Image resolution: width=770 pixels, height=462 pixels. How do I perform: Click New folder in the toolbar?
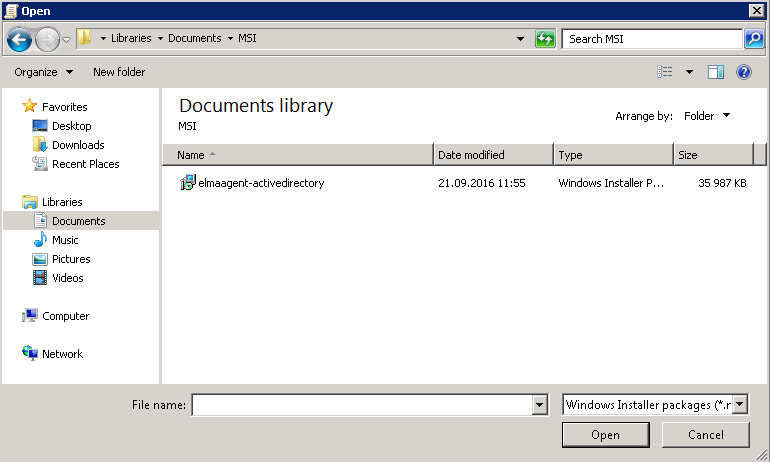tap(119, 72)
